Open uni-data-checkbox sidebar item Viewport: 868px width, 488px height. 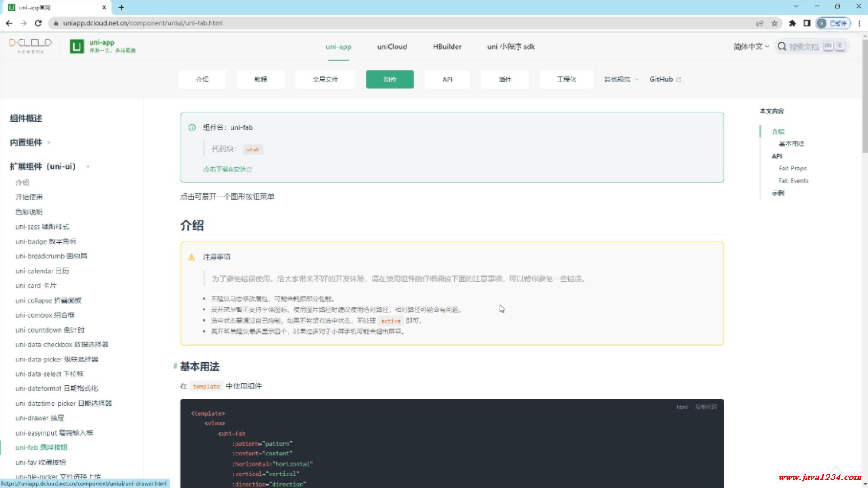62,344
